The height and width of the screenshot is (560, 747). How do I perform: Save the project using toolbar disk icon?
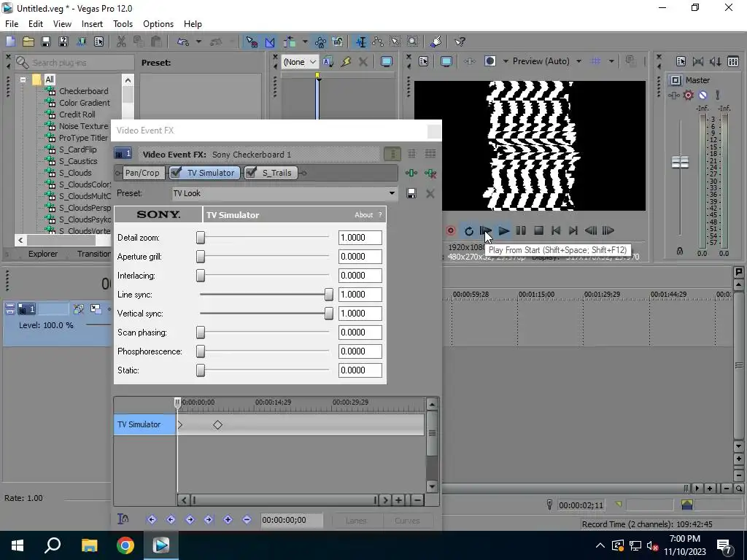[46, 42]
